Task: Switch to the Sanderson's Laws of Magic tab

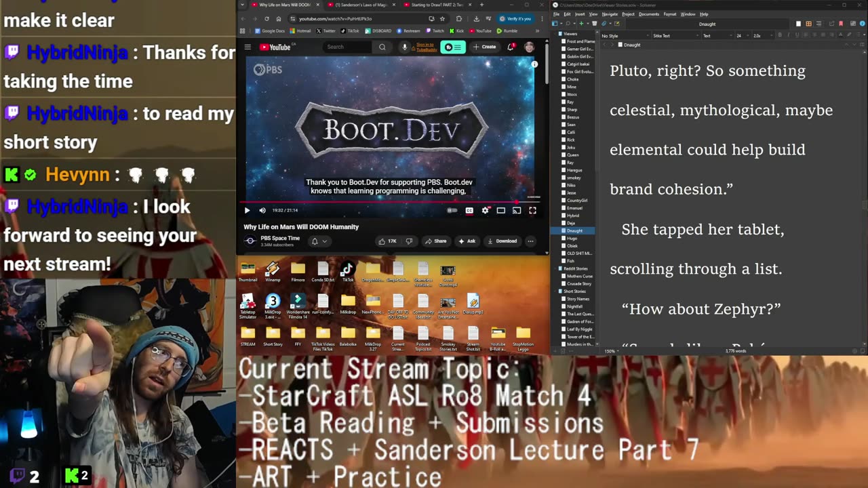Action: pos(361,5)
